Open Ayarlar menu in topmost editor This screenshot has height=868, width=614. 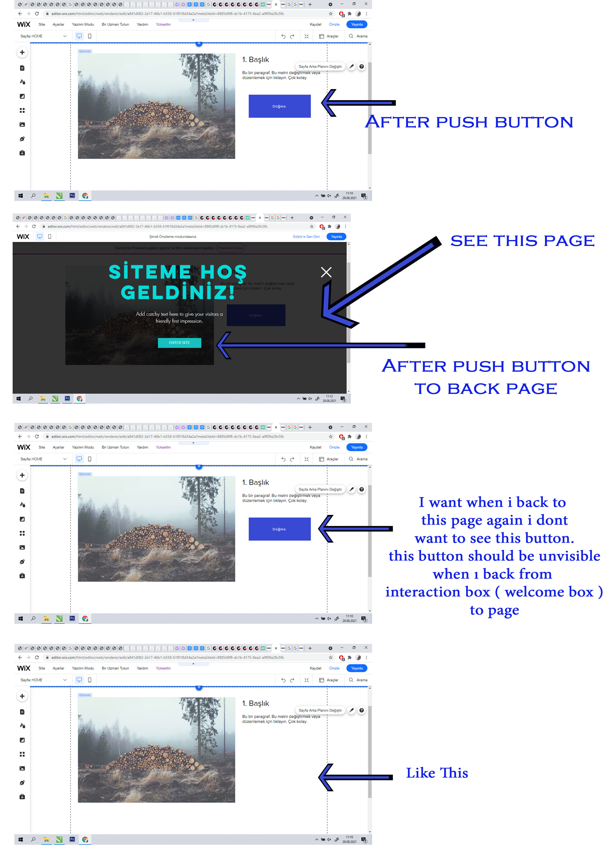[x=58, y=24]
